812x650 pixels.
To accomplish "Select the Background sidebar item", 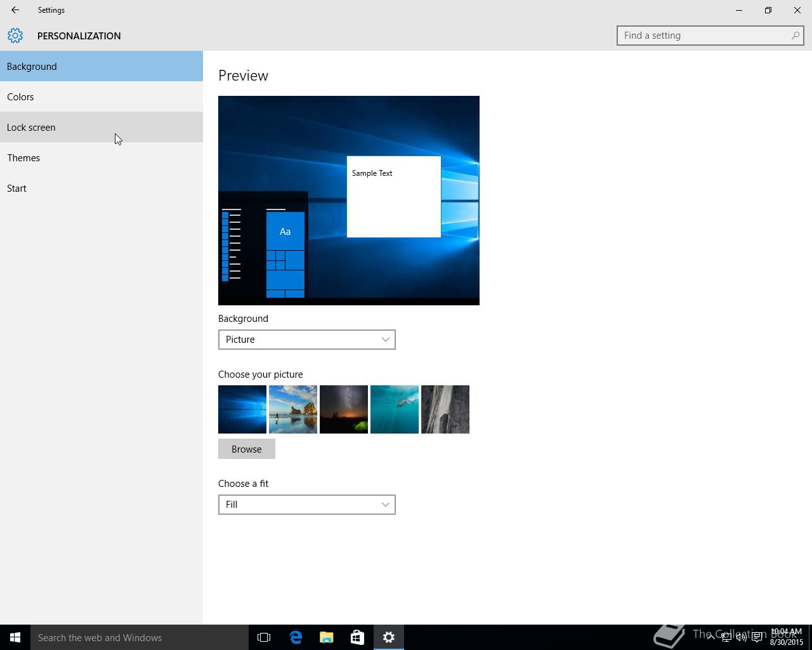I will [x=101, y=66].
